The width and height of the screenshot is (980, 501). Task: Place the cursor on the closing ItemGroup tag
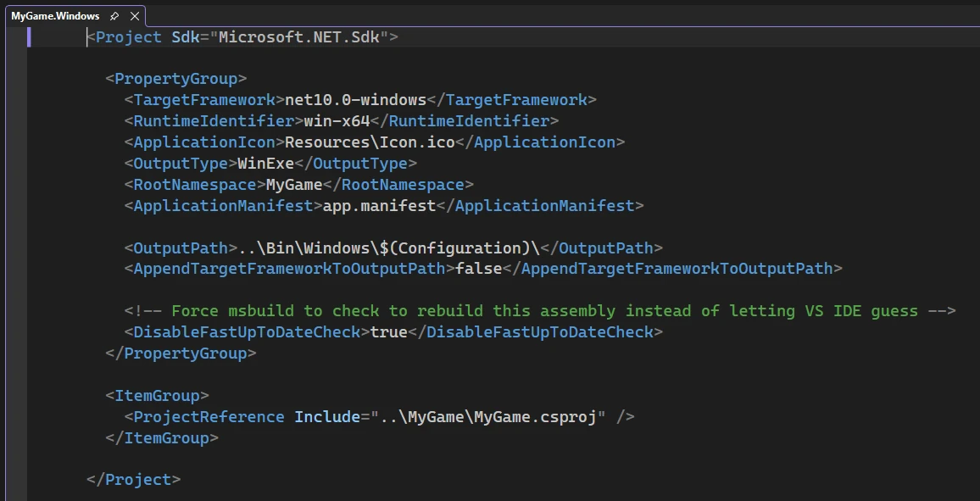coord(162,438)
